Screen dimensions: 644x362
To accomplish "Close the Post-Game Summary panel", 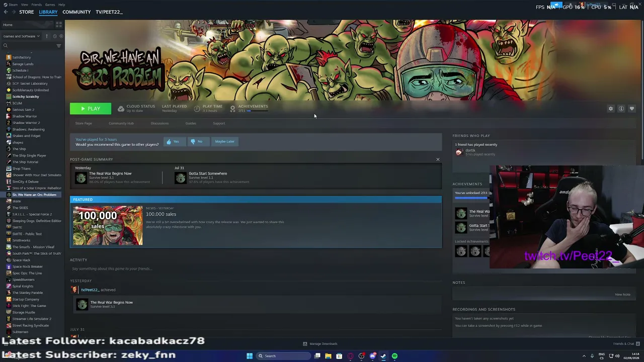I will [438, 159].
